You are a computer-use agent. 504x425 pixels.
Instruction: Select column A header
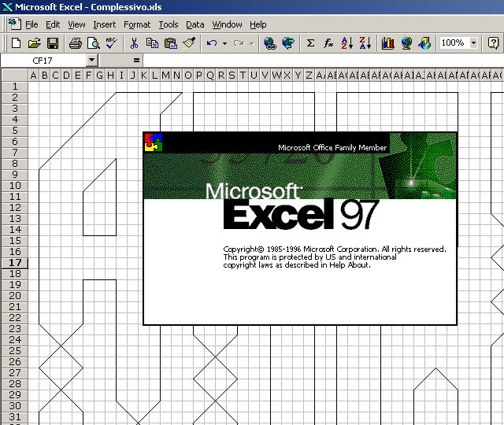(33, 76)
